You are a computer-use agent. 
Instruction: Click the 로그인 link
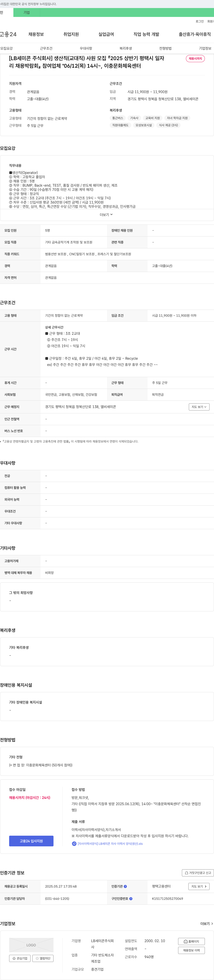(200, 21)
